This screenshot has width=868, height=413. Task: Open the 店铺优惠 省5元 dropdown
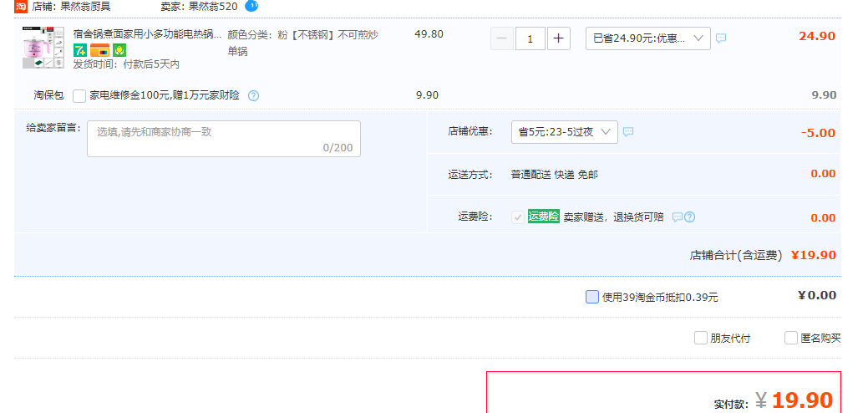pos(565,132)
